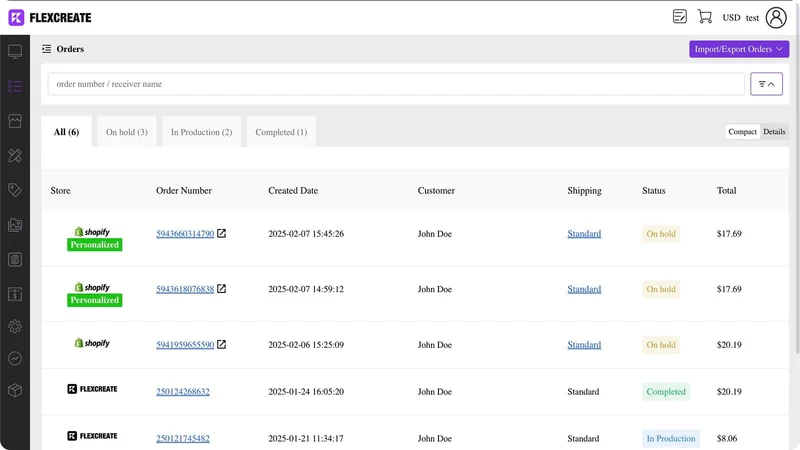This screenshot has height=450, width=800.
Task: Switch to Details view
Action: click(774, 132)
